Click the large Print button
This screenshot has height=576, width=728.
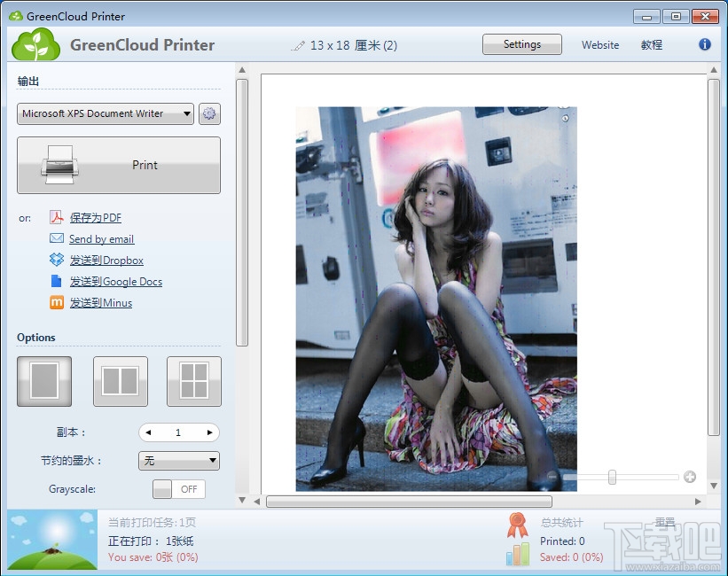119,165
